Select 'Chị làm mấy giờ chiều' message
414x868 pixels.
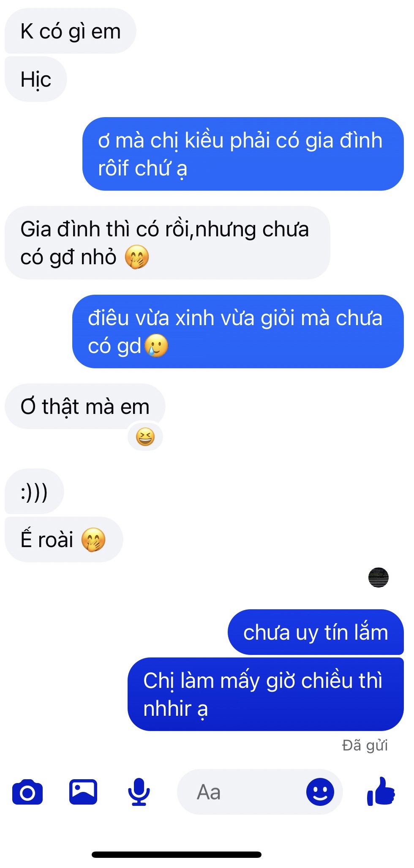point(266,694)
